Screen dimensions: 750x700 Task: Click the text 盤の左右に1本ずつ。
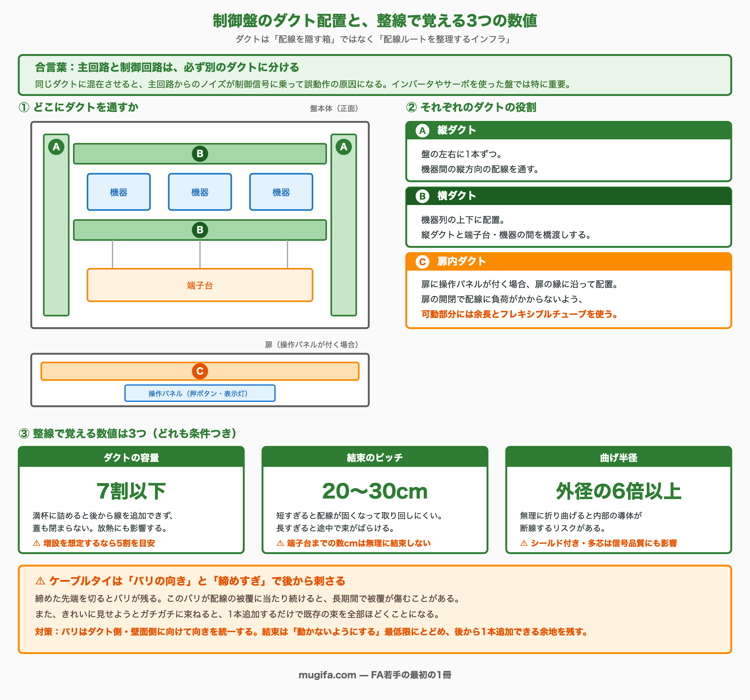[461, 154]
